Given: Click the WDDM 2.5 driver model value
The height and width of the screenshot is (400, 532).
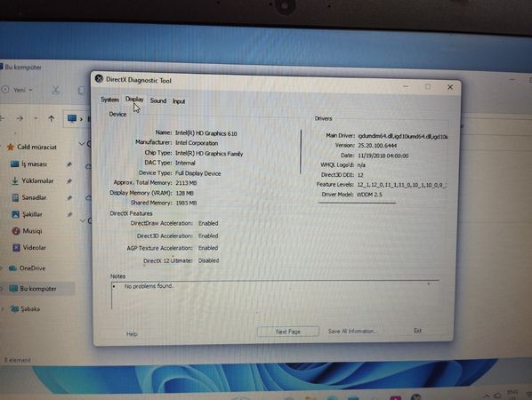Looking at the screenshot, I should click(x=369, y=195).
